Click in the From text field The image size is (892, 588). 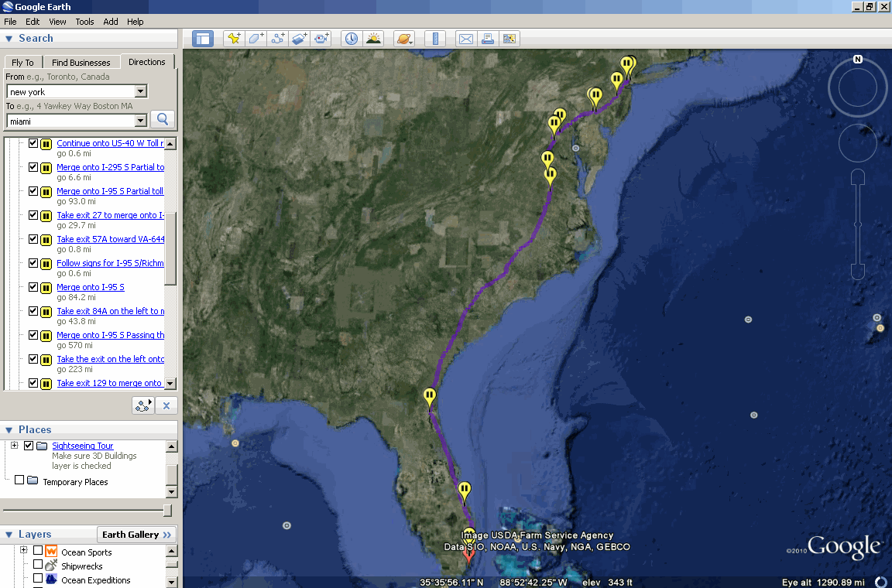71,91
